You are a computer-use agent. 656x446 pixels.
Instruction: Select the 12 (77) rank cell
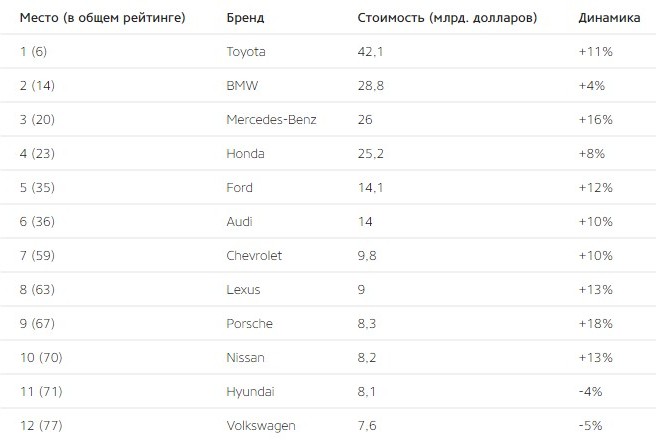click(x=41, y=425)
